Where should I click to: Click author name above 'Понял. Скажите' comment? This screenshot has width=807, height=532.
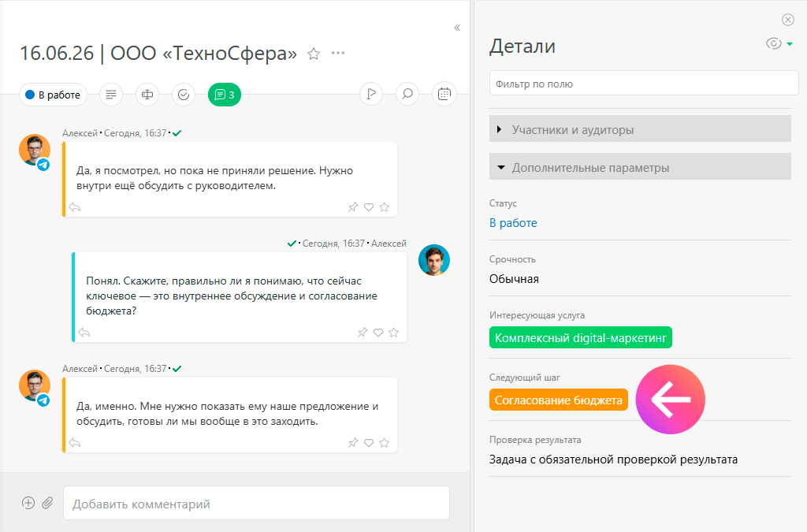(x=389, y=244)
